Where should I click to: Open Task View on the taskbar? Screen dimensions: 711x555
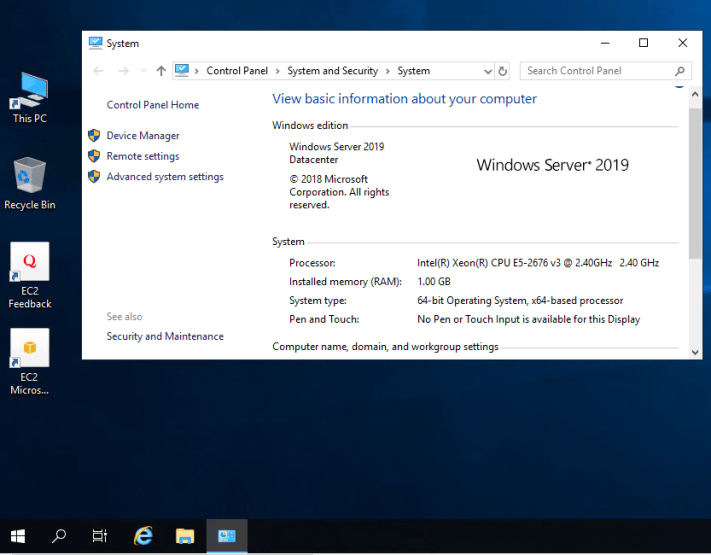100,536
